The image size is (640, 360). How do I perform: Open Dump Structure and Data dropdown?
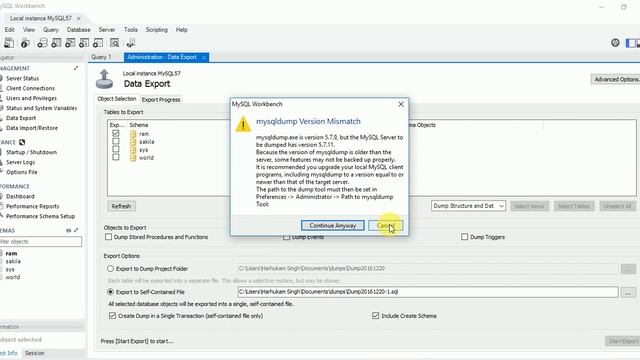[x=468, y=206]
